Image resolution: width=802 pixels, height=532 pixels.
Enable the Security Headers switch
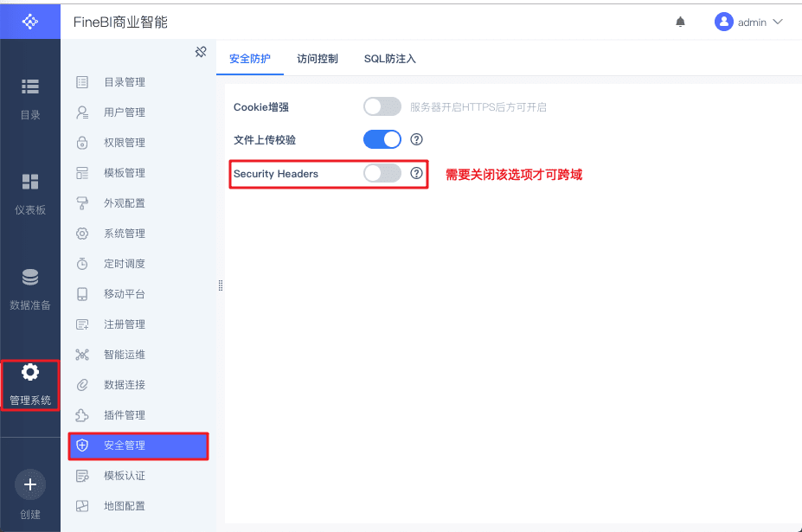[382, 173]
